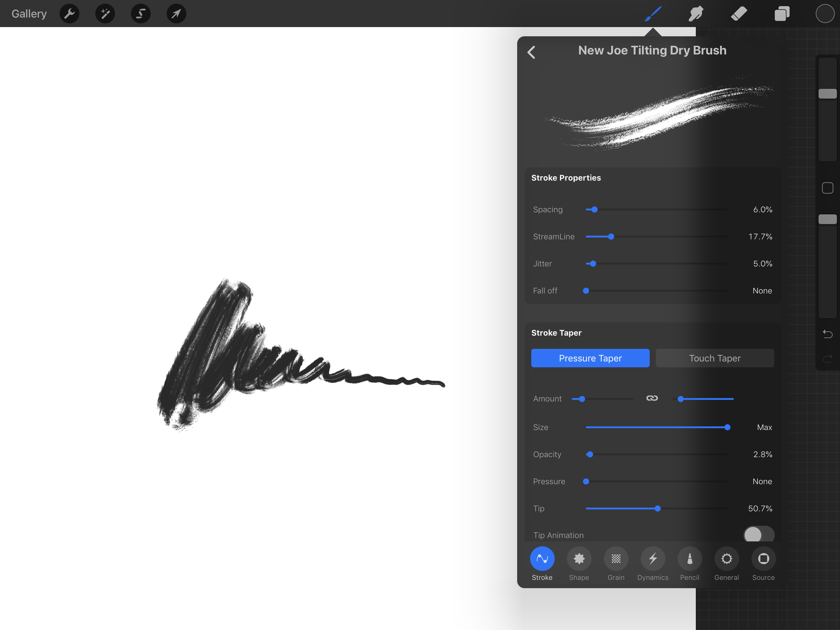
Task: Click the Opacity value 2.8%
Action: pyautogui.click(x=763, y=454)
